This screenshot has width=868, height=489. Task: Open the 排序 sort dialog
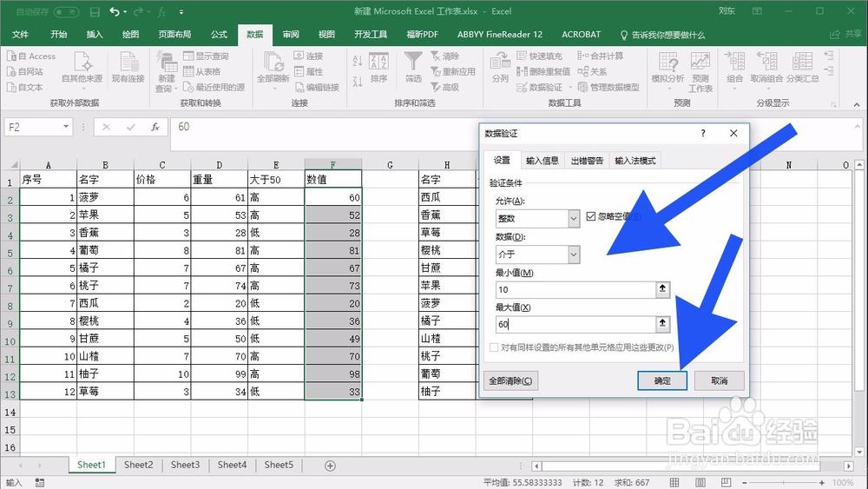(378, 68)
